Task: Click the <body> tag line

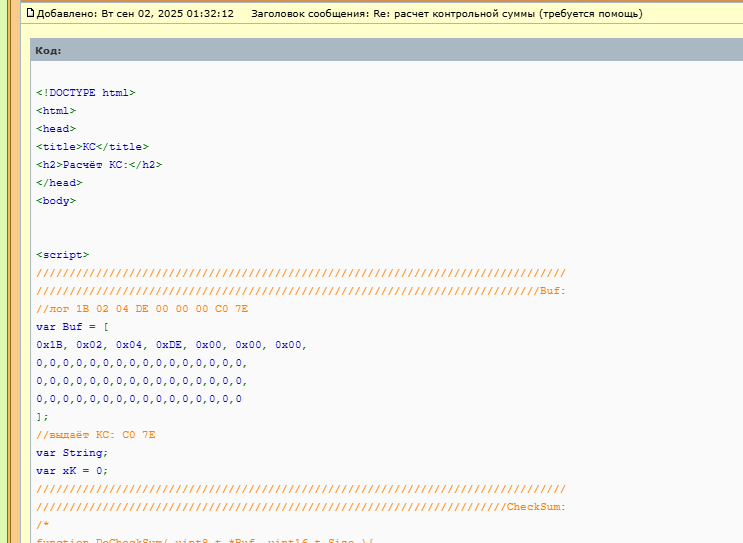Action: (55, 201)
